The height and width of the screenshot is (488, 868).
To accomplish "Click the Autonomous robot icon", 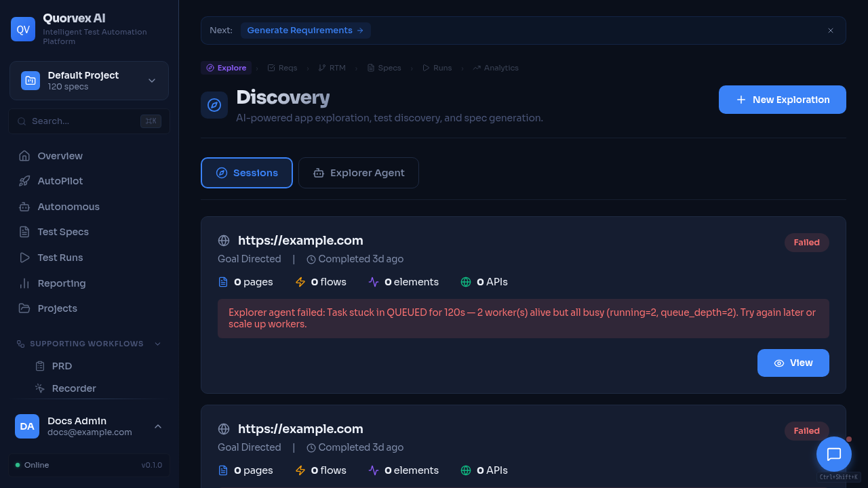I will coord(24,207).
